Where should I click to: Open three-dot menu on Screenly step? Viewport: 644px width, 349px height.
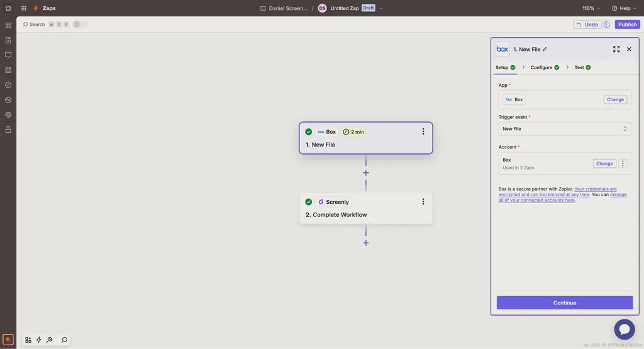point(423,202)
